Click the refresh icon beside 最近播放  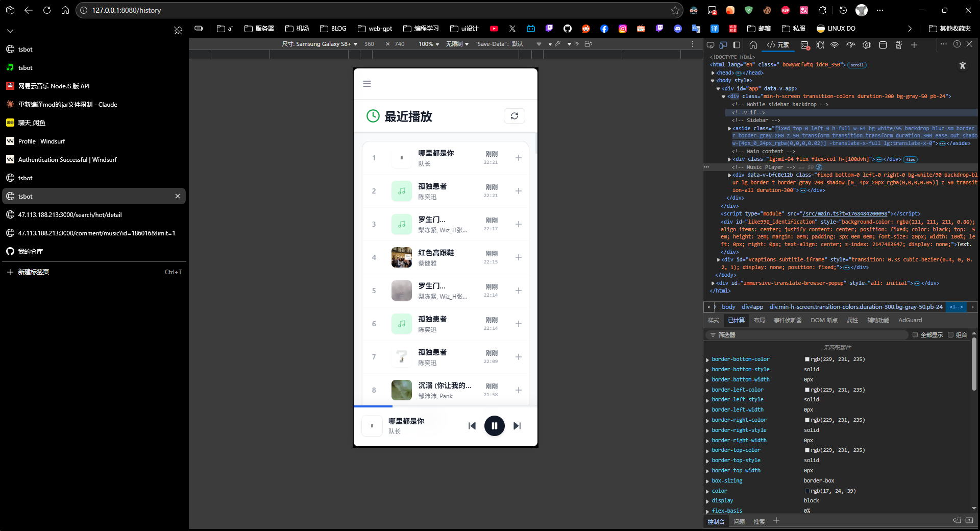tap(514, 116)
